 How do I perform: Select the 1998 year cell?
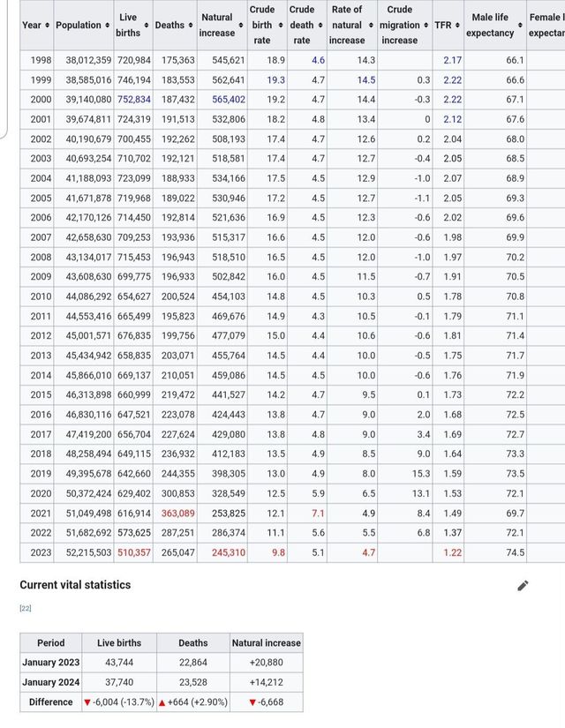[40, 60]
